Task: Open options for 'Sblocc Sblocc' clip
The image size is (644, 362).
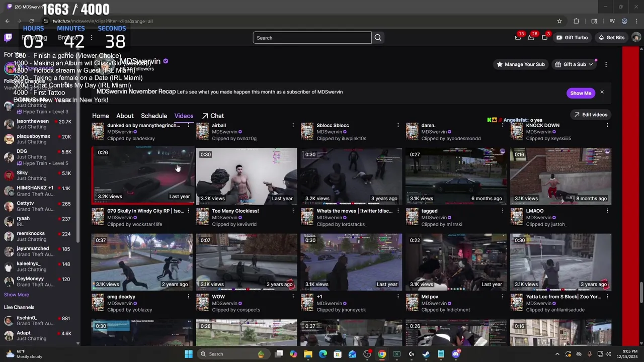Action: [x=398, y=125]
